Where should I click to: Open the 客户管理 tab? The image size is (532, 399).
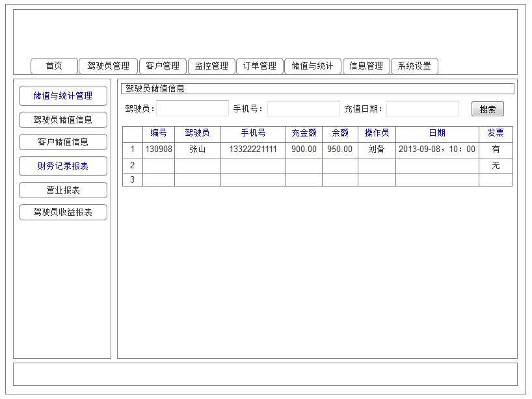163,66
